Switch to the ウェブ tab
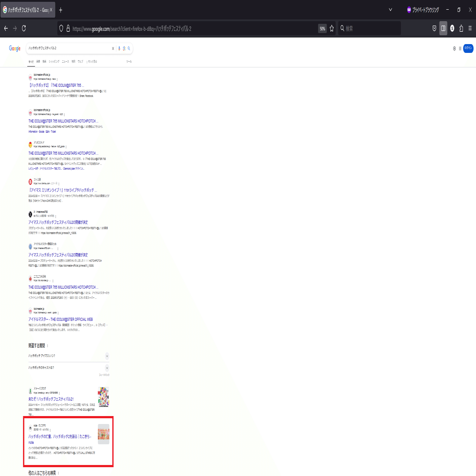The image size is (476, 476). pos(81,62)
